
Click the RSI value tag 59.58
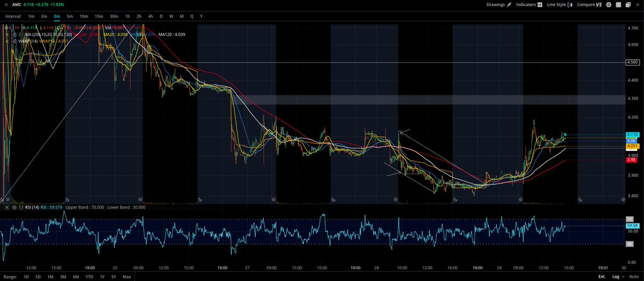point(632,226)
